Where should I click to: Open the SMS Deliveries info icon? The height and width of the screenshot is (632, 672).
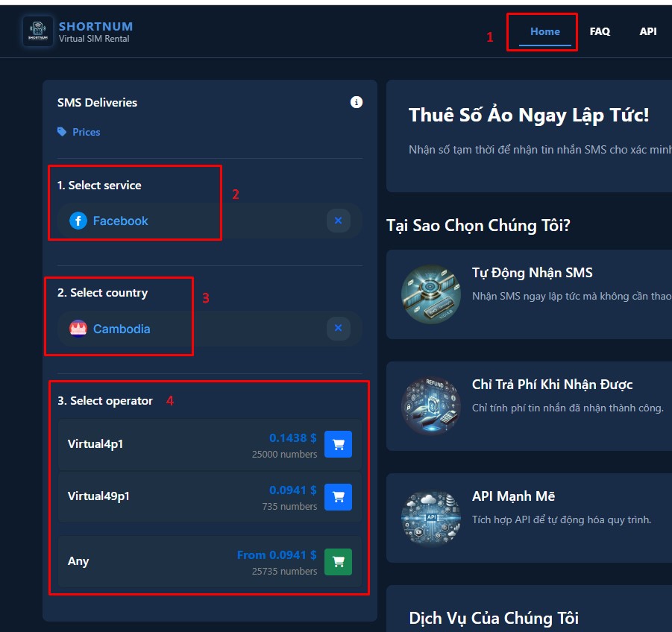point(357,102)
